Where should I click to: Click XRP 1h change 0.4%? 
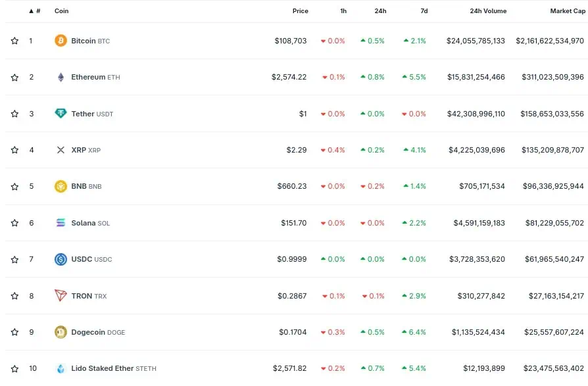click(x=333, y=150)
